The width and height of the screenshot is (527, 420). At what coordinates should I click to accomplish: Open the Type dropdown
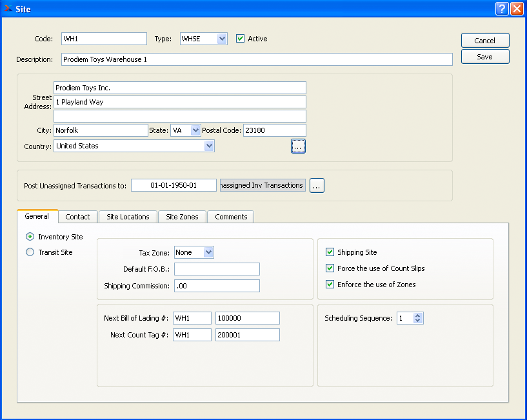[222, 39]
